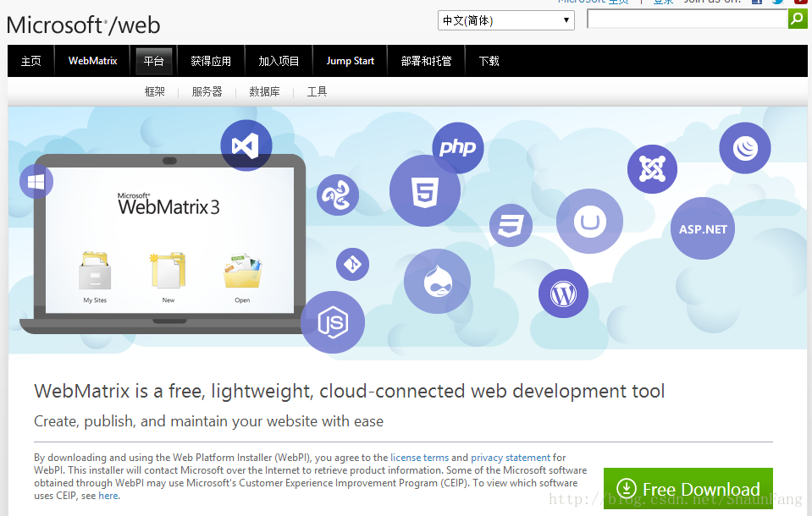The width and height of the screenshot is (812, 516).
Task: Click the WordPress logo bubble
Action: click(563, 294)
